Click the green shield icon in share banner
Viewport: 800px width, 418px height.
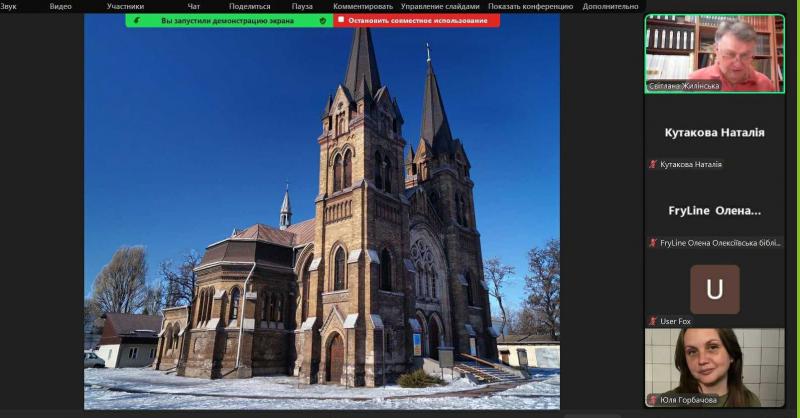pos(322,21)
